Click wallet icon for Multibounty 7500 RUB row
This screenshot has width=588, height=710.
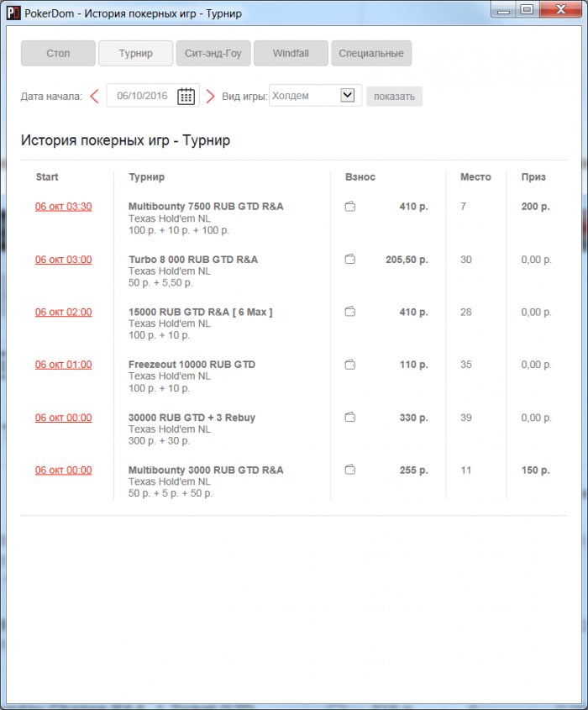coord(350,207)
